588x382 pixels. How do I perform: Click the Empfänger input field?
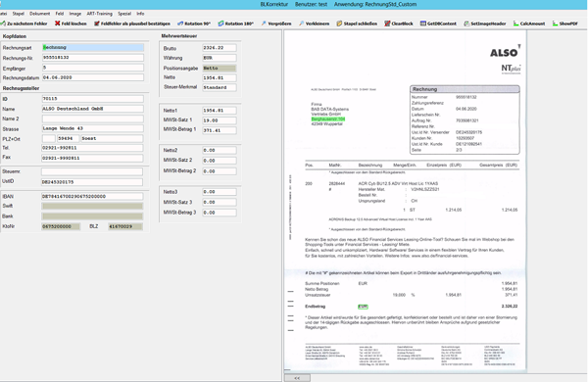tap(93, 68)
